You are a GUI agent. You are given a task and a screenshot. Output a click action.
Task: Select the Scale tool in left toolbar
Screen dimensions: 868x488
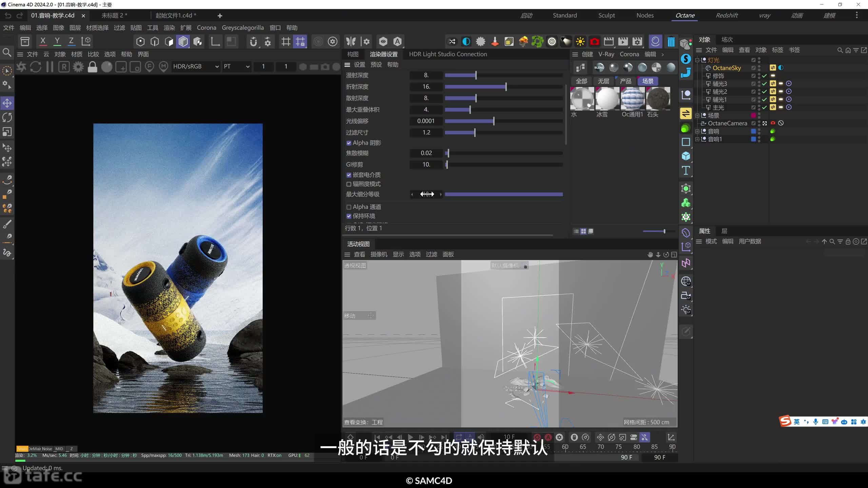tap(7, 131)
